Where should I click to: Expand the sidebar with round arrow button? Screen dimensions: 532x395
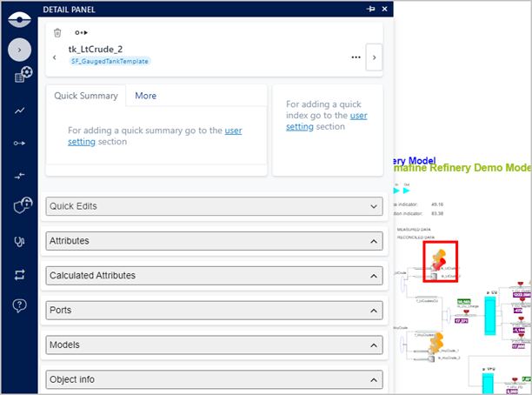tap(20, 49)
